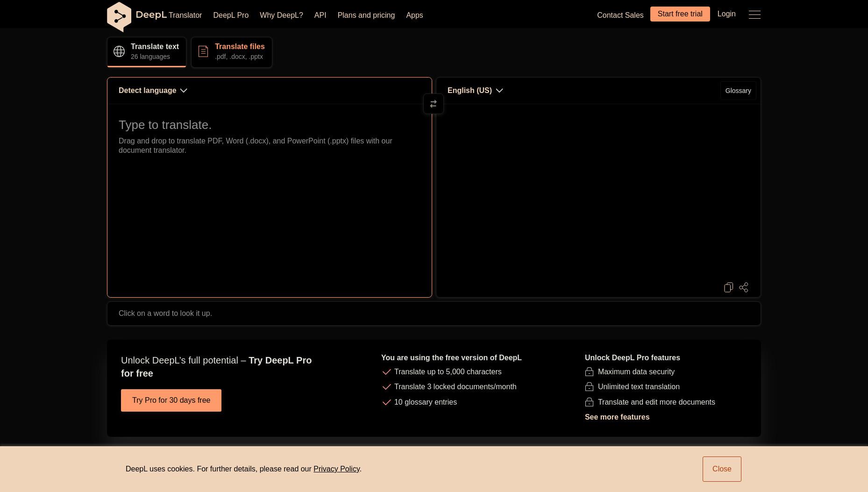Click Contact Sales link
The image size is (868, 492).
tap(620, 15)
